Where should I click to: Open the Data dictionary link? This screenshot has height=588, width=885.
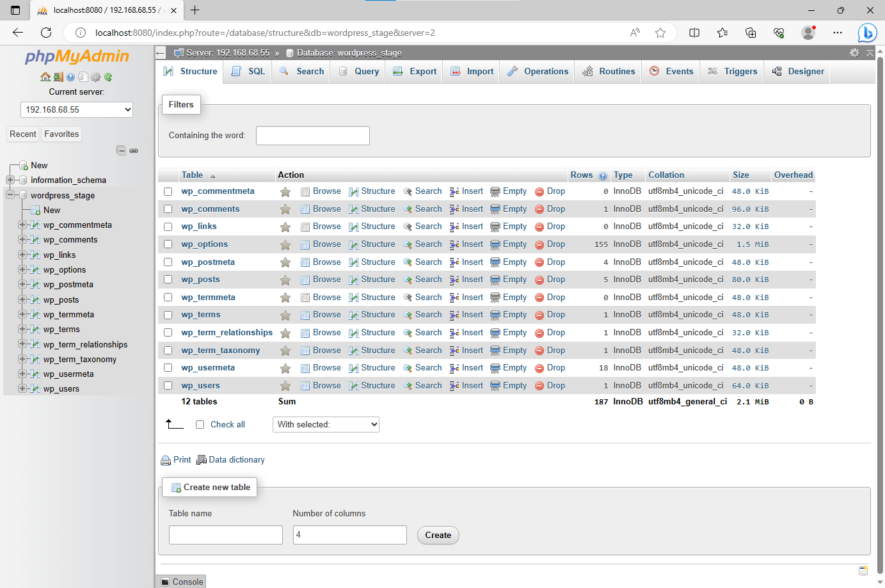pyautogui.click(x=230, y=460)
